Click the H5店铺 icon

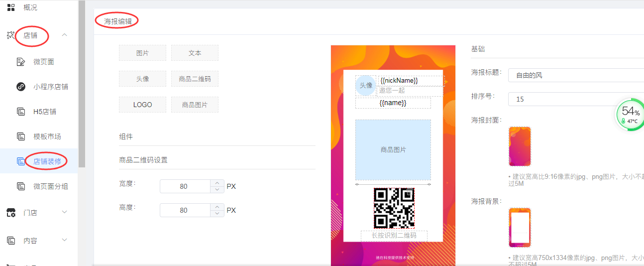21,112
